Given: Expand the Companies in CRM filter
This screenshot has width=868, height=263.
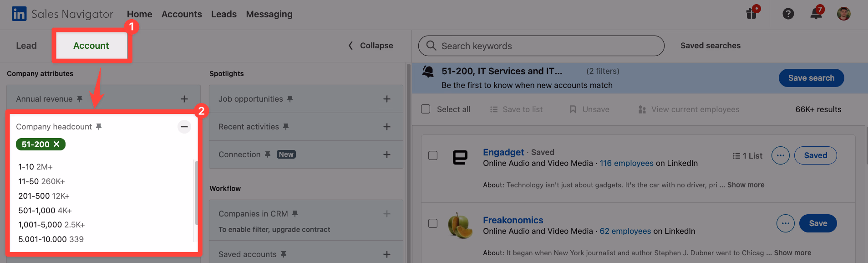Looking at the screenshot, I should pyautogui.click(x=387, y=214).
